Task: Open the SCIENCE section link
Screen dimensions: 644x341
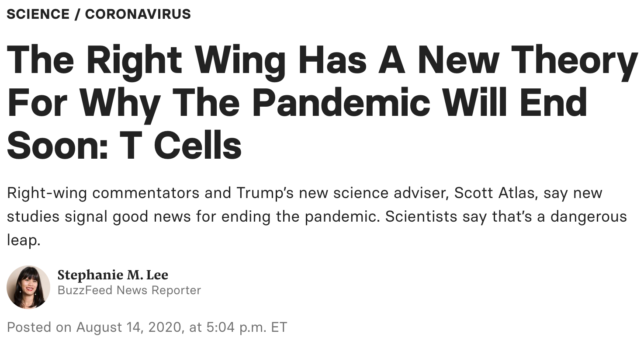Action: (38, 14)
